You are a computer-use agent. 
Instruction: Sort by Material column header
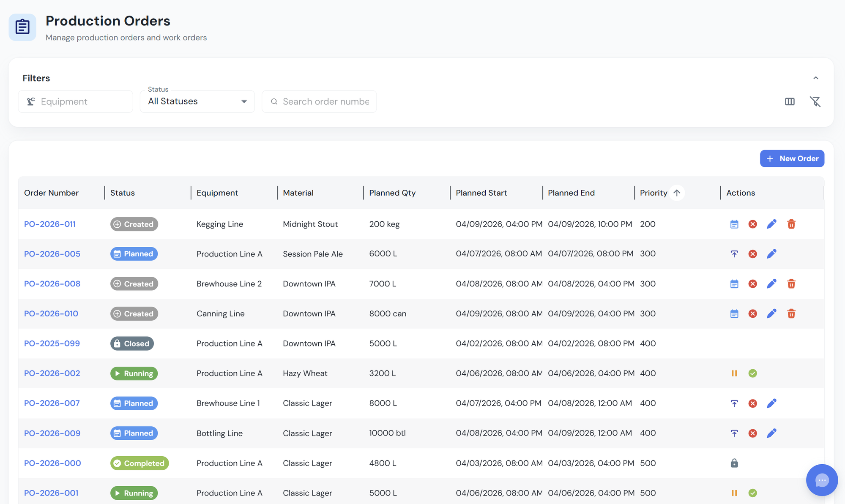point(298,193)
